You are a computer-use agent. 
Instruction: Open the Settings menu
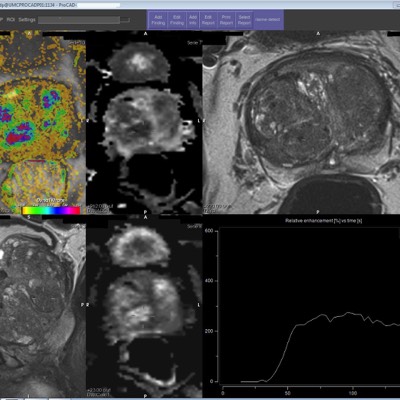[x=27, y=20]
